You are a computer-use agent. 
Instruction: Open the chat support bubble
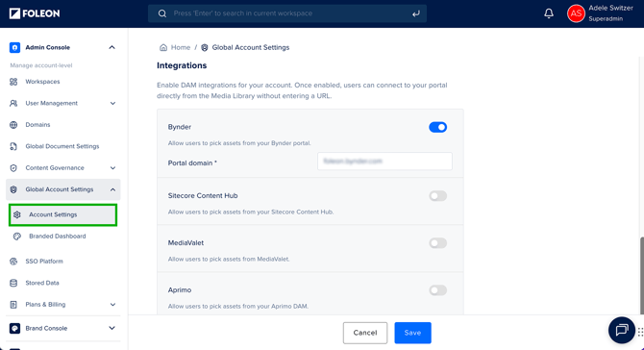(x=622, y=330)
